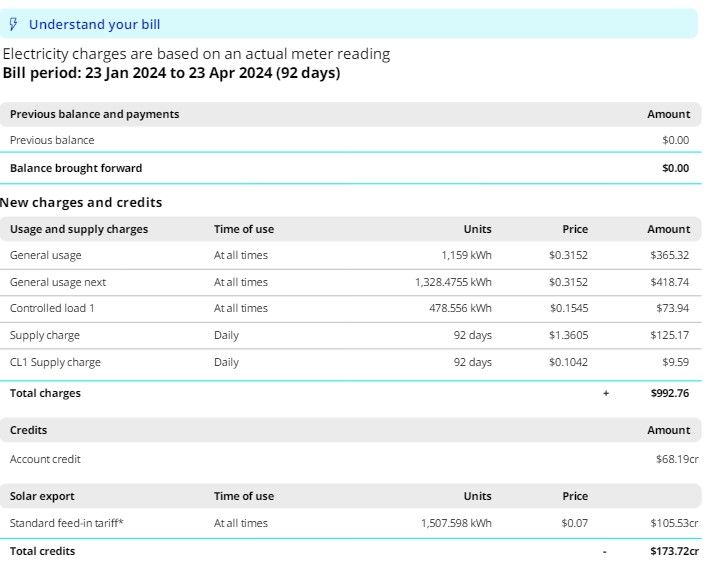The width and height of the screenshot is (714, 570).
Task: Select the "New charges and credits" heading
Action: (x=81, y=202)
